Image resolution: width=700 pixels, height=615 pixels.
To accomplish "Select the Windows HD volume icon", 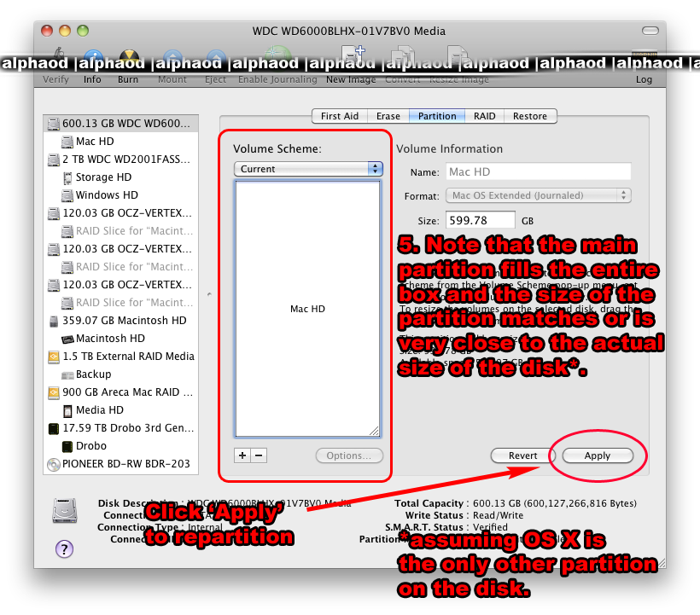I will [x=67, y=195].
